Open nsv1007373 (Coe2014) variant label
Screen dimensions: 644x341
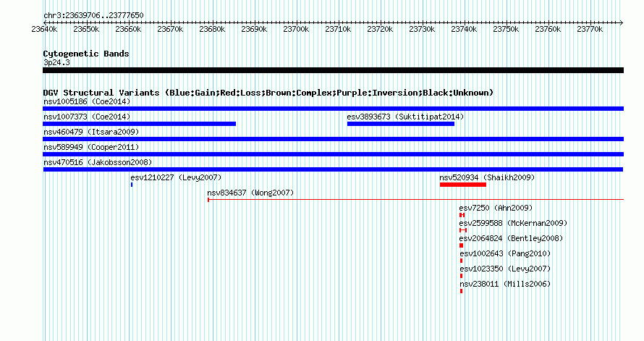pos(87,117)
